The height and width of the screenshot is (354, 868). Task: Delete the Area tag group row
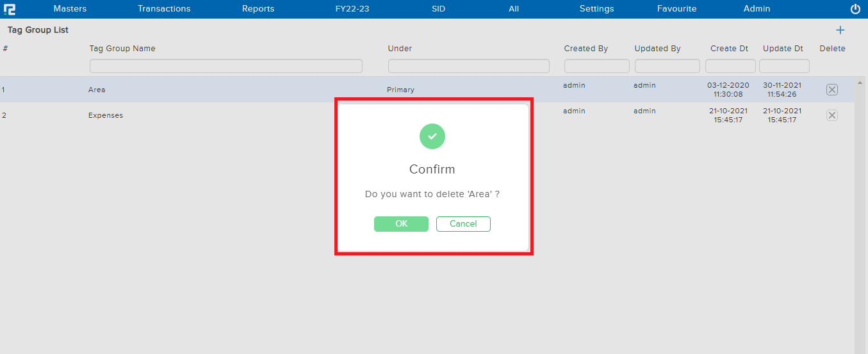click(x=831, y=90)
